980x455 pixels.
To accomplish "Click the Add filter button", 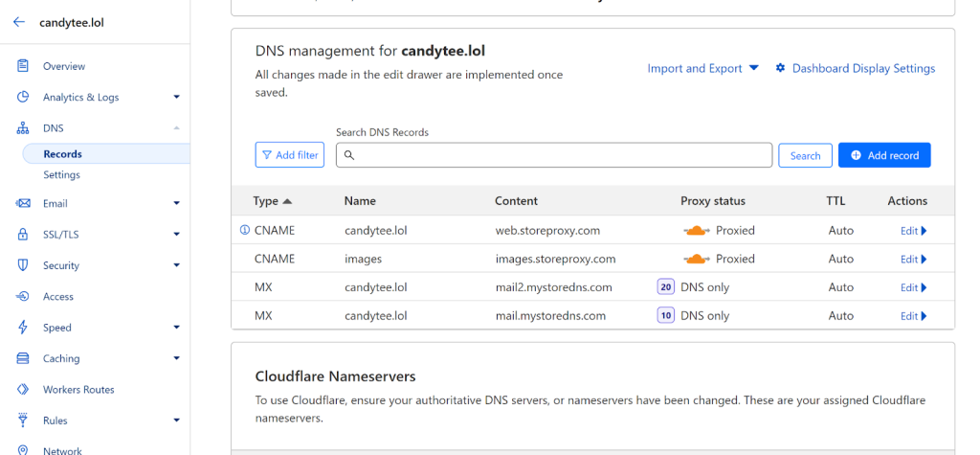I will (x=290, y=155).
